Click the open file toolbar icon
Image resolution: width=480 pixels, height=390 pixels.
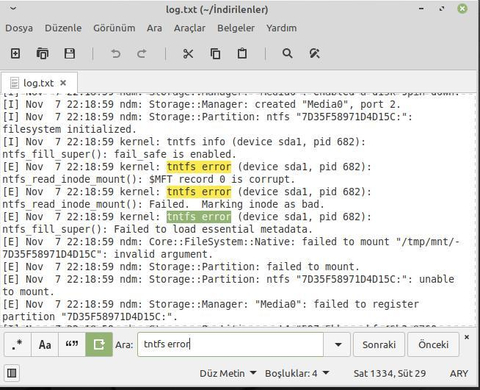coord(42,53)
